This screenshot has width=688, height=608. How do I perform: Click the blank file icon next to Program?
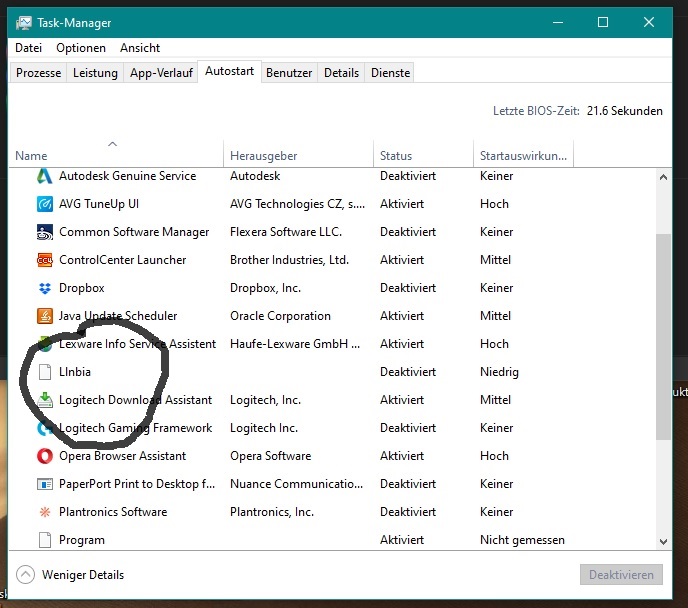pyautogui.click(x=44, y=540)
